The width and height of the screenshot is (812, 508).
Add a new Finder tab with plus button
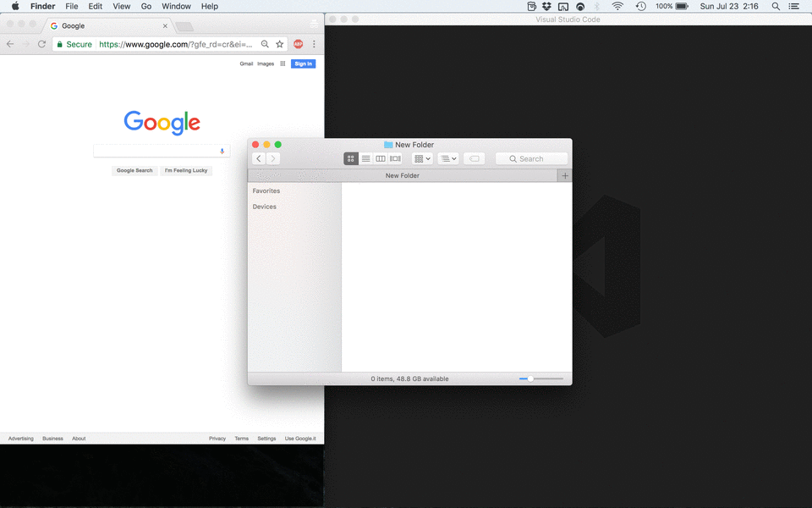[x=564, y=176]
